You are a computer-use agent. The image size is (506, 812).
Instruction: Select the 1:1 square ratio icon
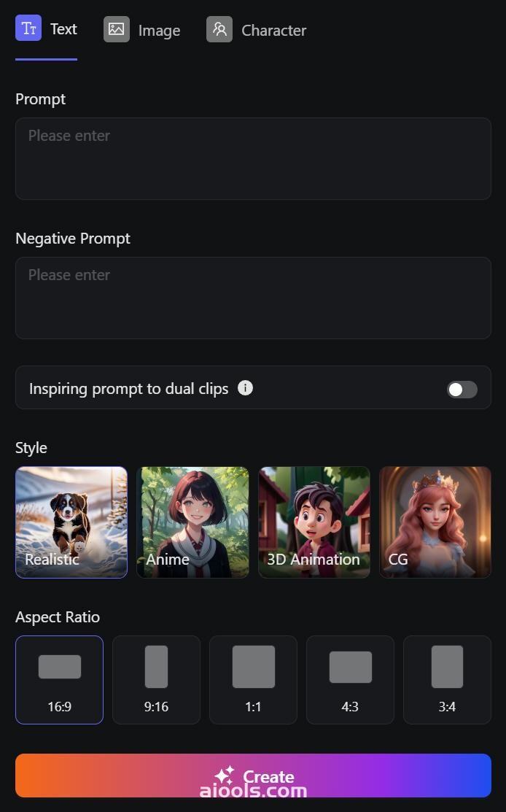point(254,667)
